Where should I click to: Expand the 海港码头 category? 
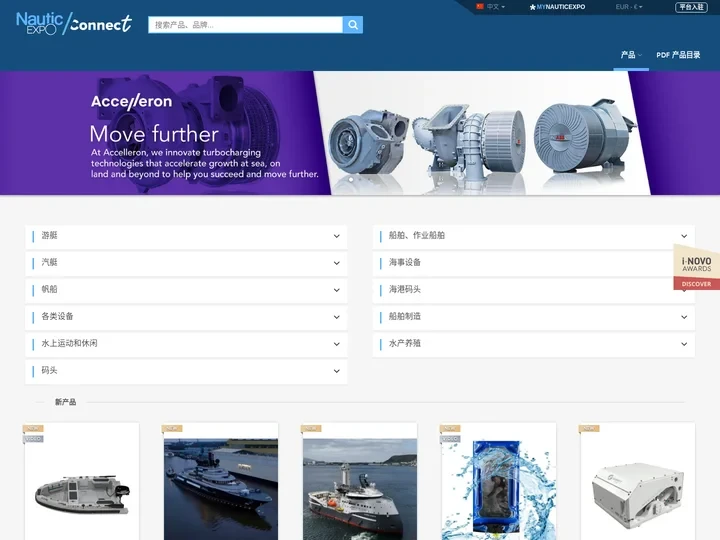point(534,290)
